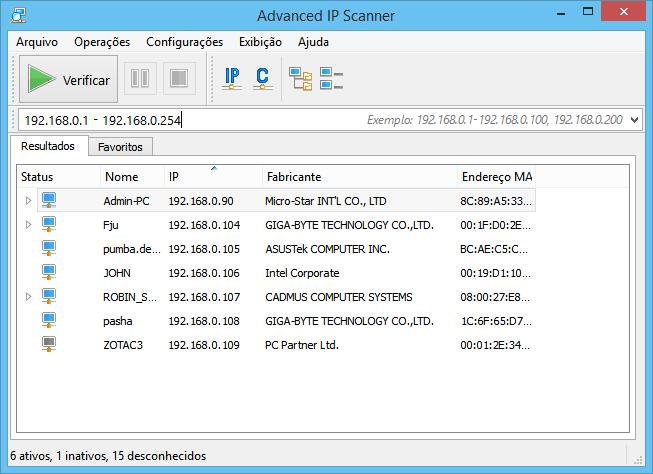Click the collapse all tree icon
The height and width of the screenshot is (474, 653).
332,78
